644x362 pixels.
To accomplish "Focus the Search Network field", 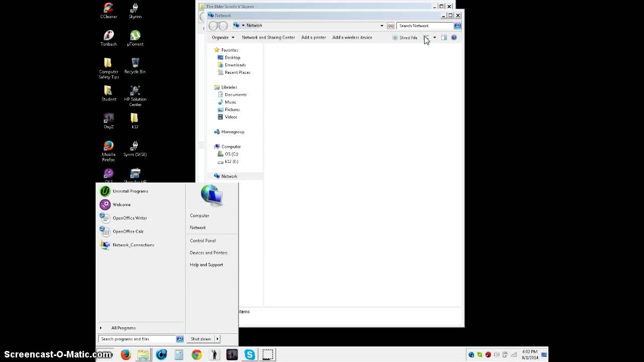I will click(425, 26).
